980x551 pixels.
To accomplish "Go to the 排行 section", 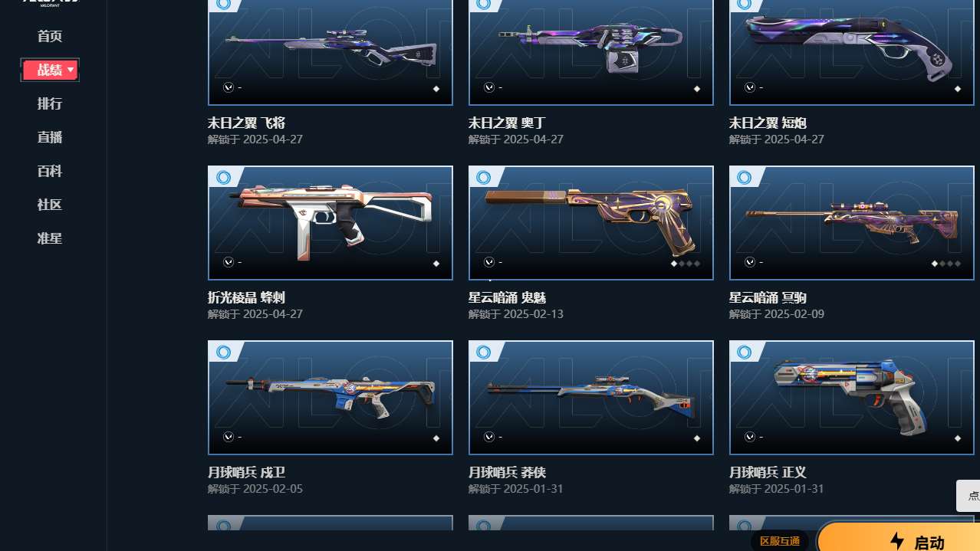I will pos(50,103).
